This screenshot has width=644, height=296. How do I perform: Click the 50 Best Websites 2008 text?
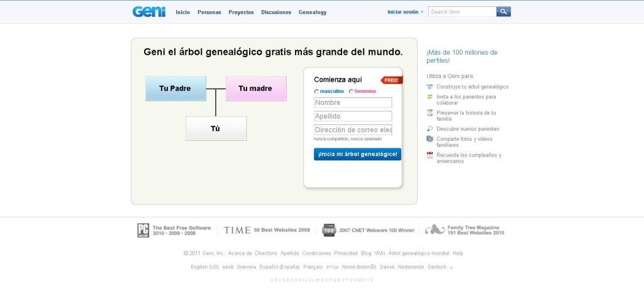[x=282, y=230]
